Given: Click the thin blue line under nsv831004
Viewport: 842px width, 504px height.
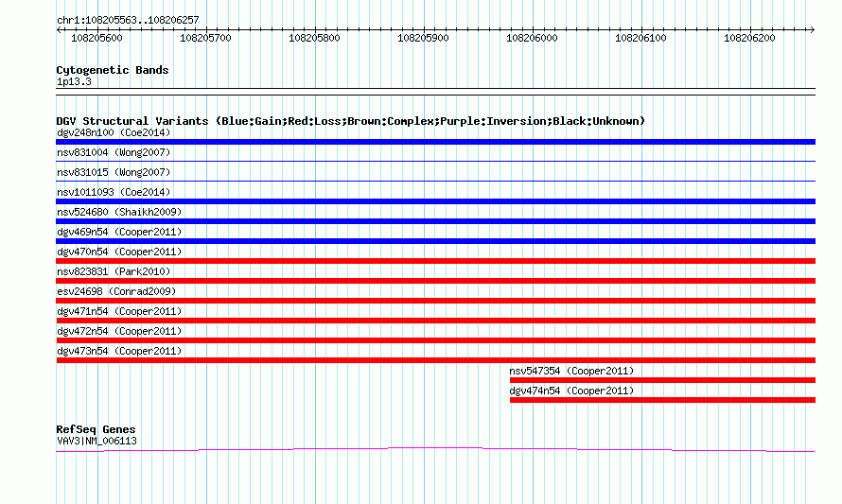Looking at the screenshot, I should 435,161.
